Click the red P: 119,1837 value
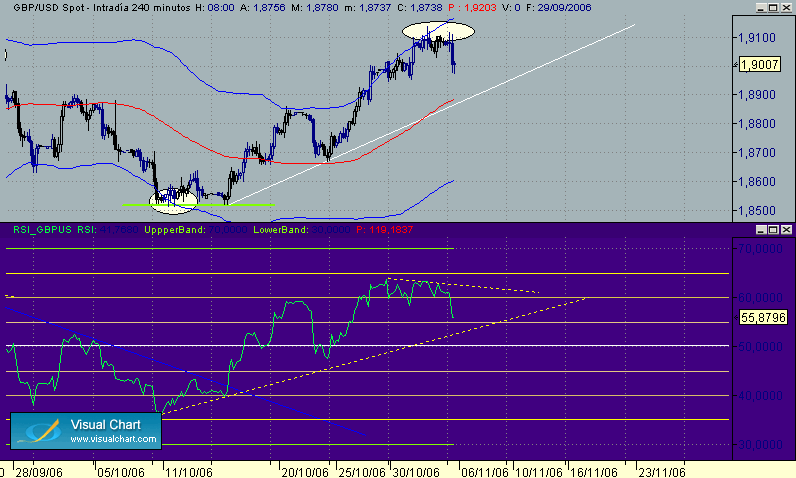The width and height of the screenshot is (796, 478). [385, 230]
